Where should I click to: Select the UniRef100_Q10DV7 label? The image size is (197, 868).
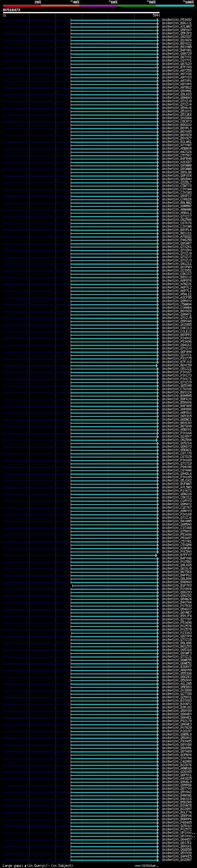point(177,437)
